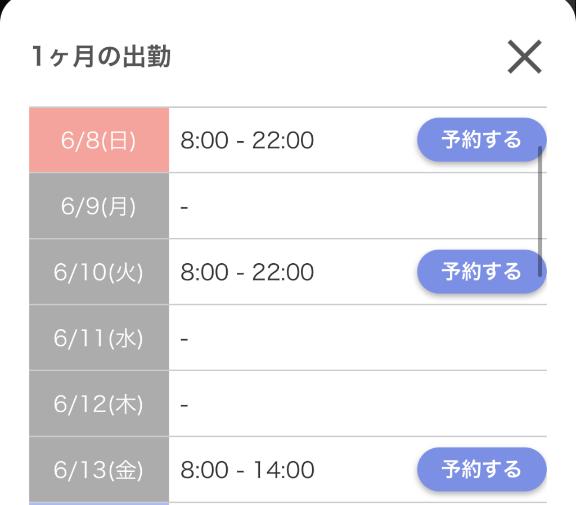The image size is (576, 505).
Task: Tap 予約する for 6/13 Friday
Action: point(482,469)
